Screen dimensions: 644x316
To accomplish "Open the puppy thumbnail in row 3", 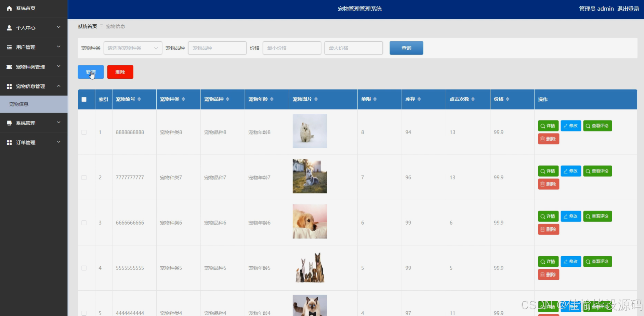I will (310, 221).
